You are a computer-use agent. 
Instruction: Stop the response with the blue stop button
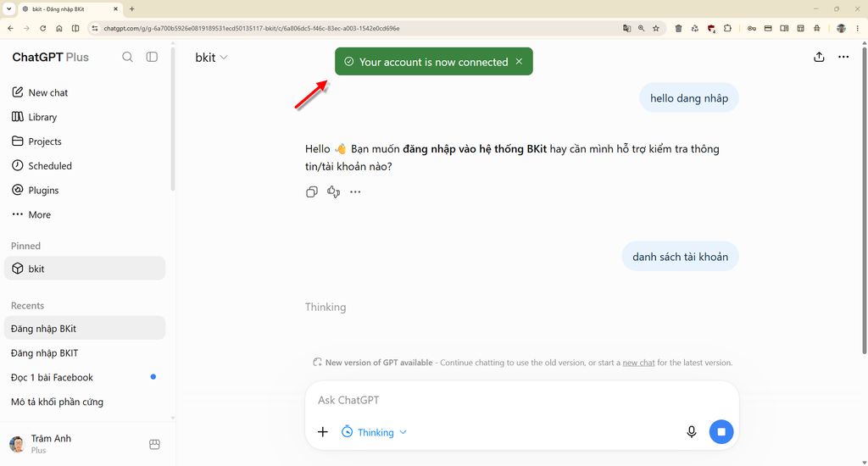(x=721, y=432)
